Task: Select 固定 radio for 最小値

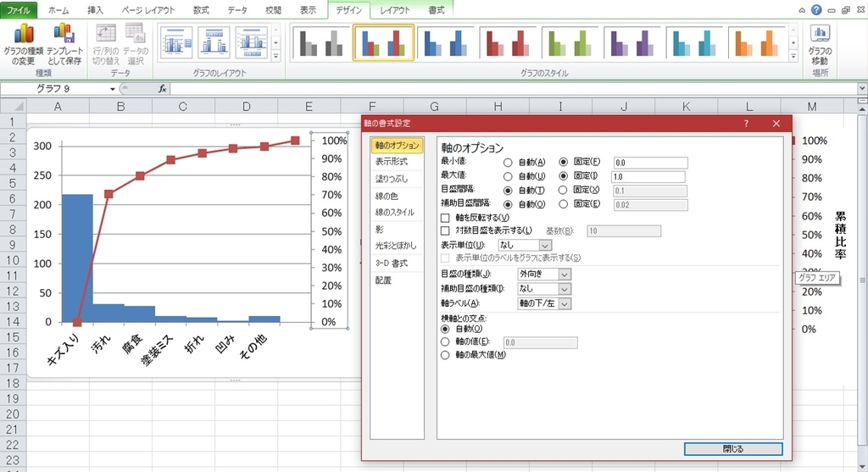Action: 563,162
